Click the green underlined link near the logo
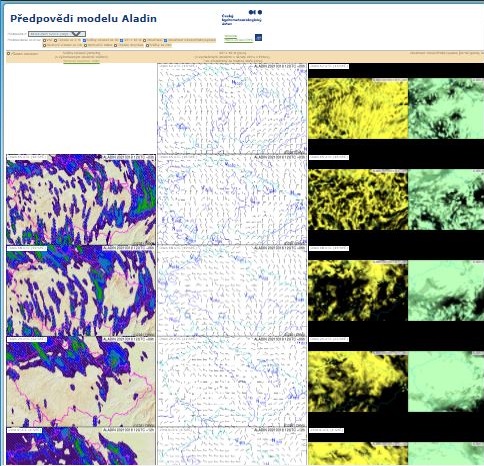 pos(238,39)
